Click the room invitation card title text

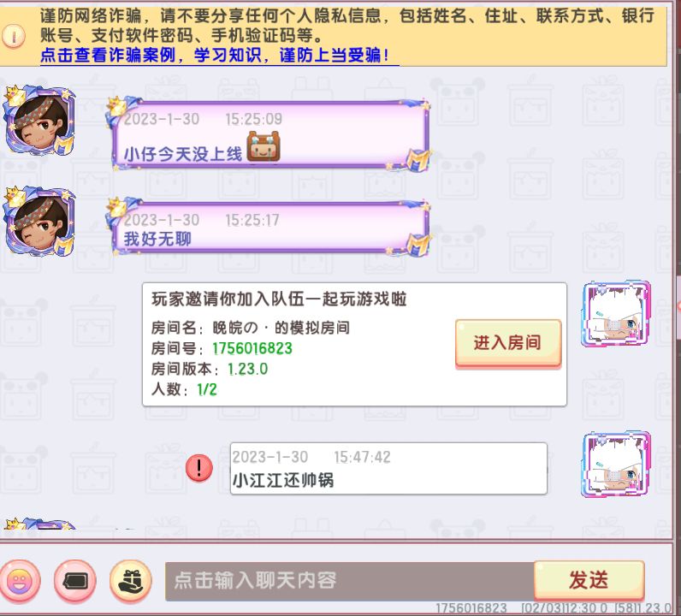(x=279, y=299)
